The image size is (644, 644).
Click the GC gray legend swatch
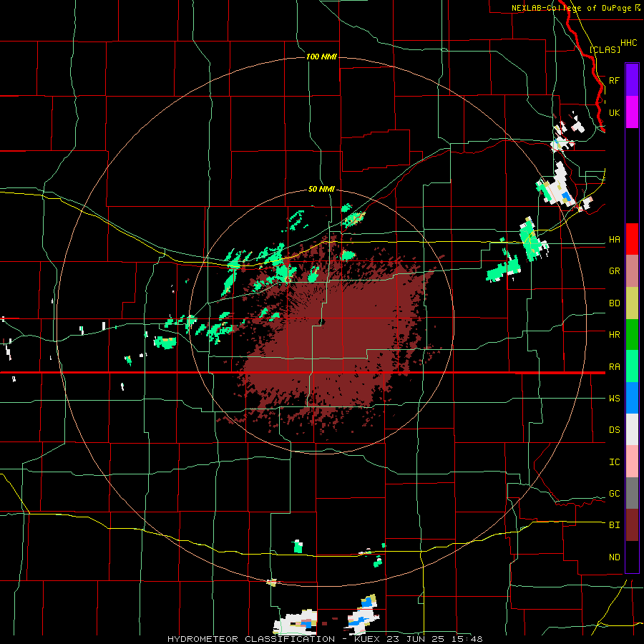[x=632, y=493]
